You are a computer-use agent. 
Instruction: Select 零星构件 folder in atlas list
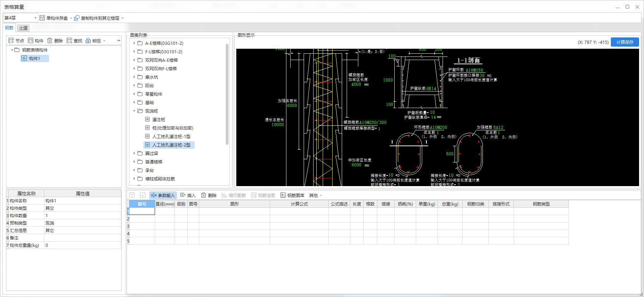click(x=153, y=94)
